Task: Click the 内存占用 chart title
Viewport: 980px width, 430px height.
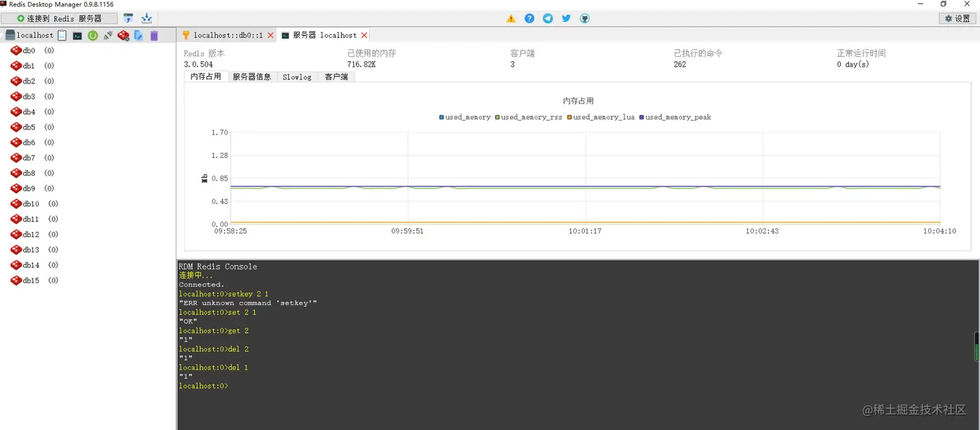Action: pos(578,101)
